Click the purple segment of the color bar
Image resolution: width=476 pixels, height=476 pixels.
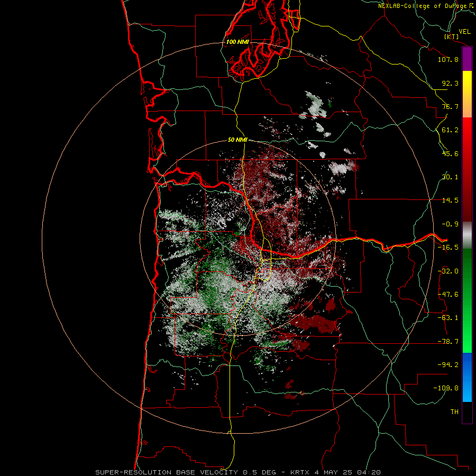[467, 59]
